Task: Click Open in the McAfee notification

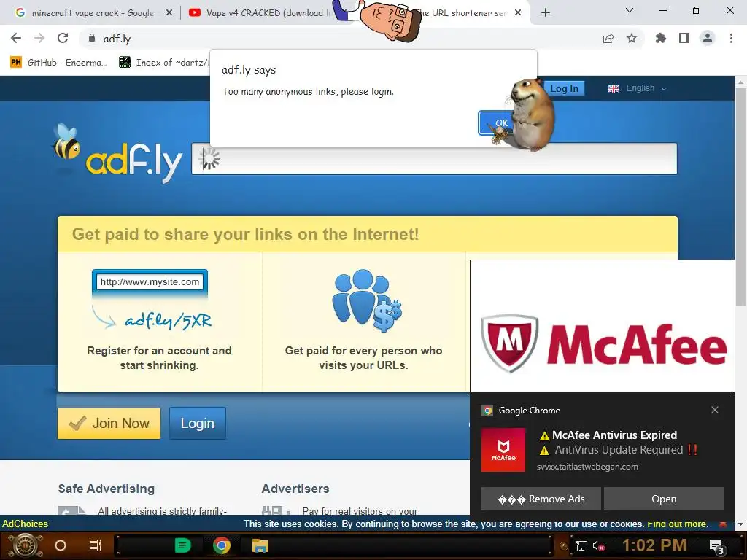Action: tap(664, 499)
